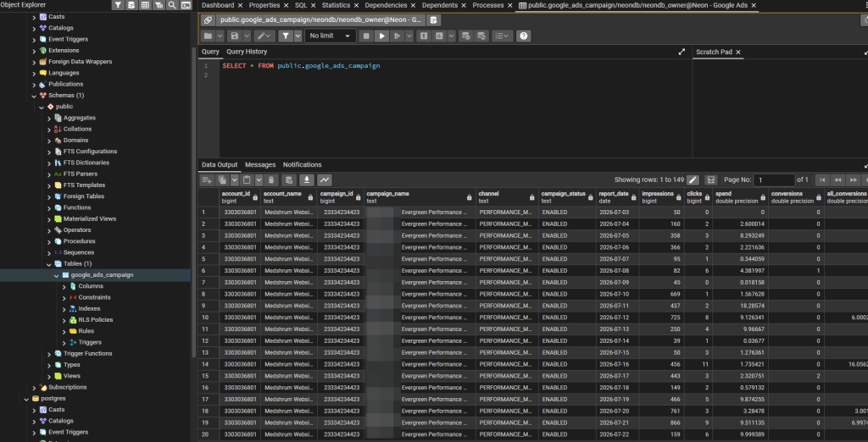The image size is (868, 442).
Task: Open the dropdown arrow beside Explain Analyze icon
Action: (x=452, y=36)
